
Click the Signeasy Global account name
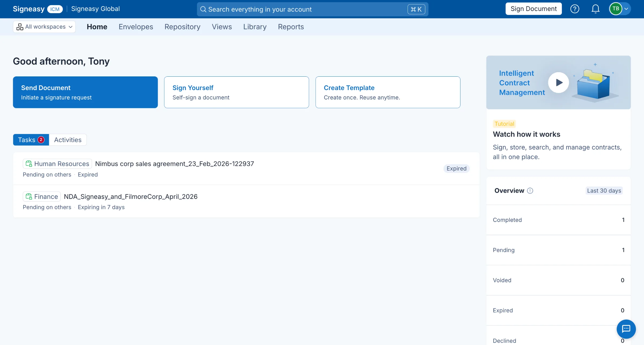pyautogui.click(x=95, y=9)
